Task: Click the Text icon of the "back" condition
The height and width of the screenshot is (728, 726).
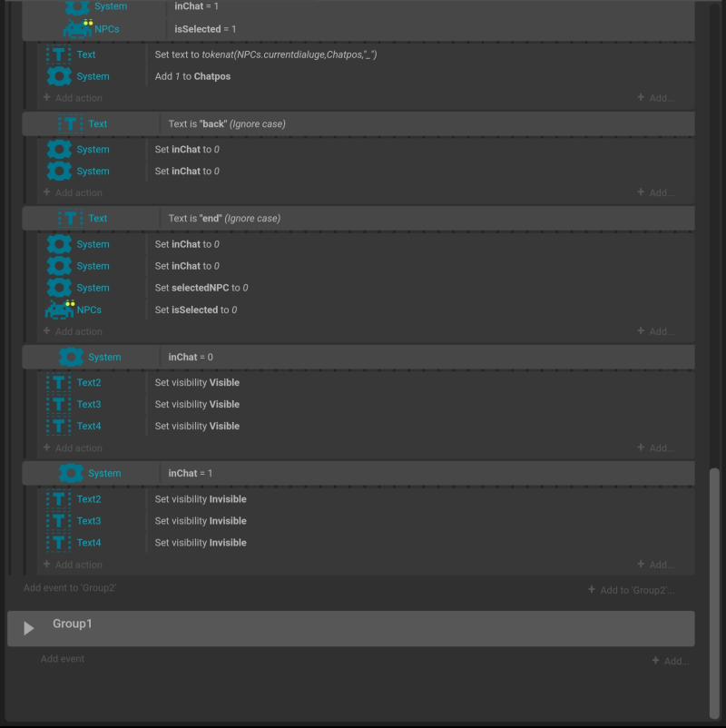Action: click(x=71, y=124)
